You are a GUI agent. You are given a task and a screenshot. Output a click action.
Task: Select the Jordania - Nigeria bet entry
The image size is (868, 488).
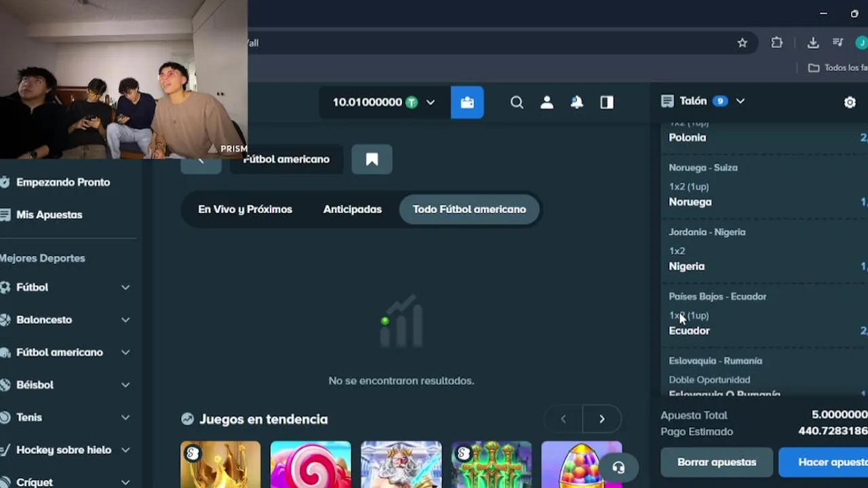[764, 250]
